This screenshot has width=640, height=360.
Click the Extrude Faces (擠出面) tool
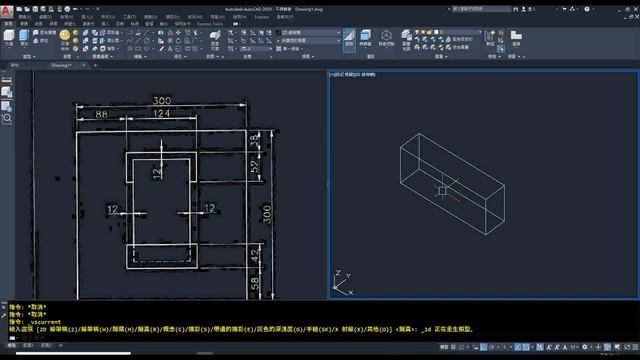110,41
